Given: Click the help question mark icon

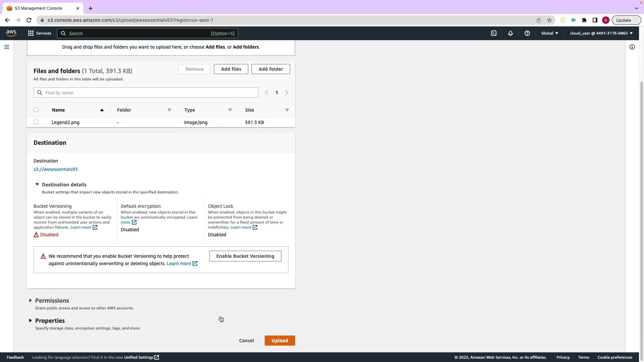Looking at the screenshot, I should pyautogui.click(x=527, y=33).
